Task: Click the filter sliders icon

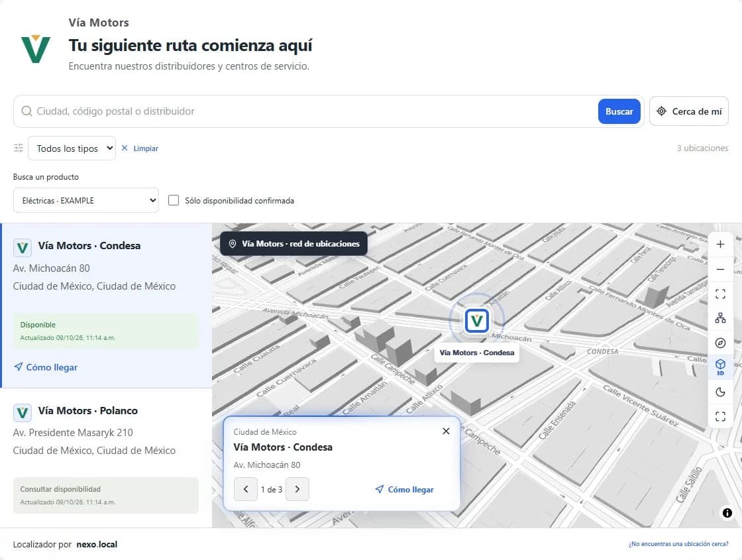Action: pos(19,148)
